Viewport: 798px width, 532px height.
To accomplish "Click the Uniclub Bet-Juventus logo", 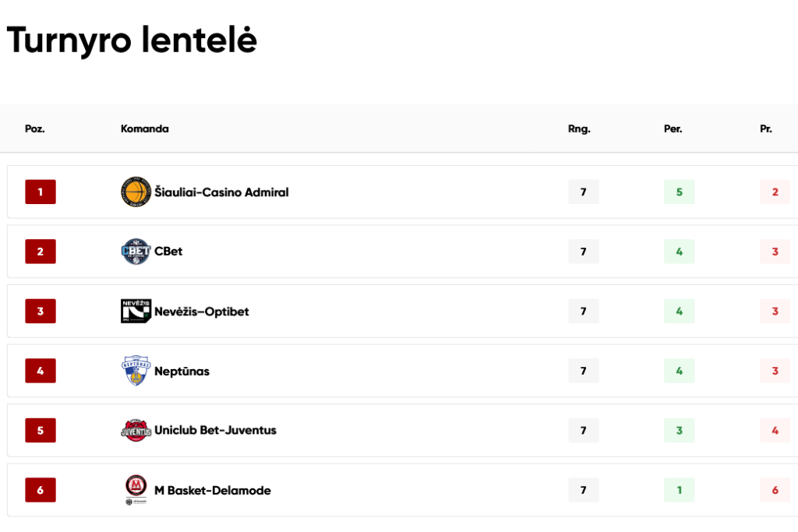I will click(136, 430).
